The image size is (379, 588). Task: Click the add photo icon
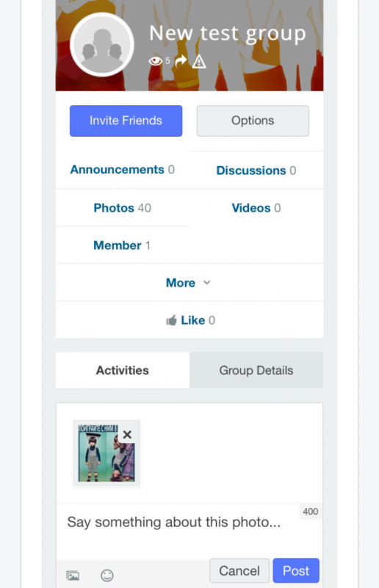[x=73, y=576]
